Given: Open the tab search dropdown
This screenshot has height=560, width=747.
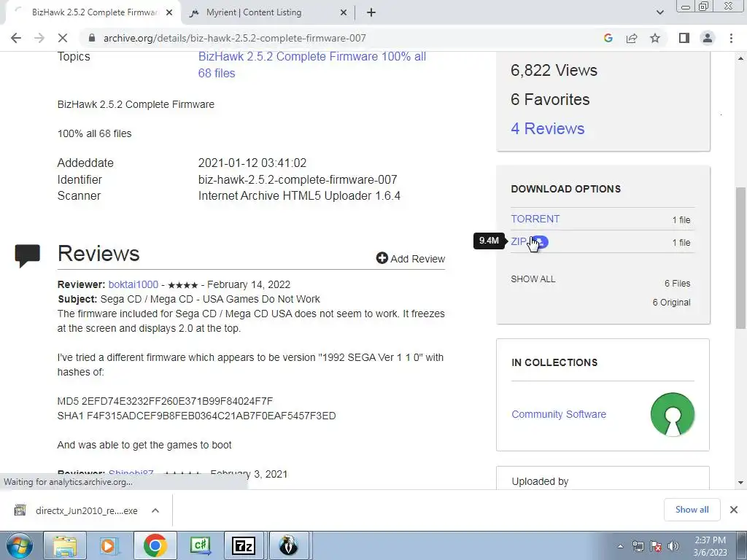Looking at the screenshot, I should point(659,13).
